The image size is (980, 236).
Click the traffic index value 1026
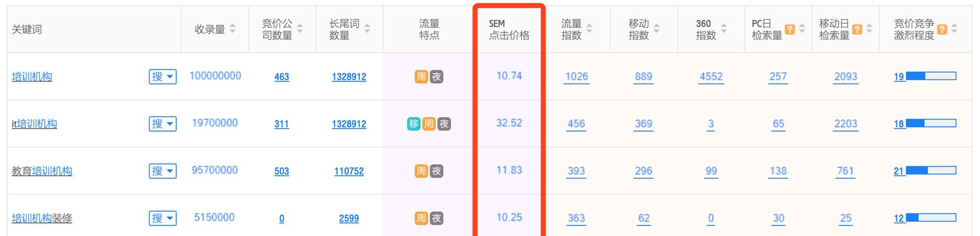(577, 77)
